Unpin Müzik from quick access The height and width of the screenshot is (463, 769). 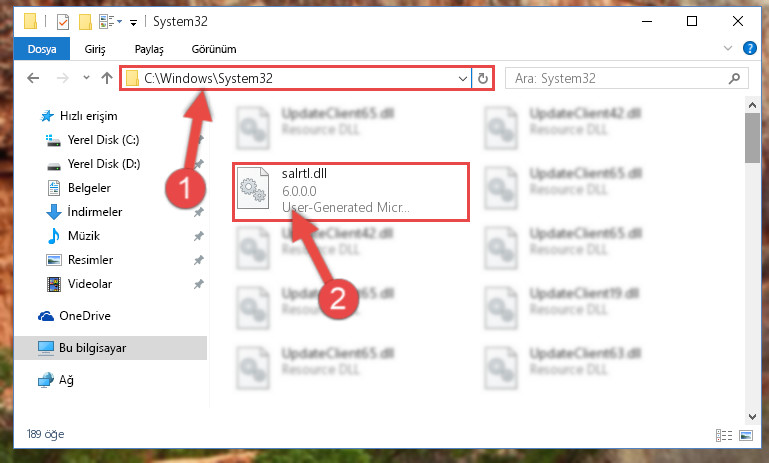[199, 236]
